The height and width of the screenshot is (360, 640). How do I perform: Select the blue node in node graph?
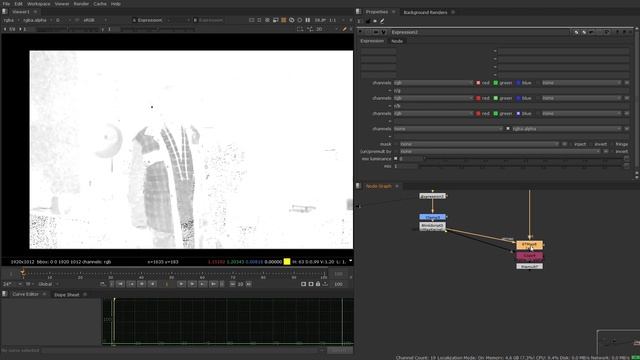click(432, 217)
